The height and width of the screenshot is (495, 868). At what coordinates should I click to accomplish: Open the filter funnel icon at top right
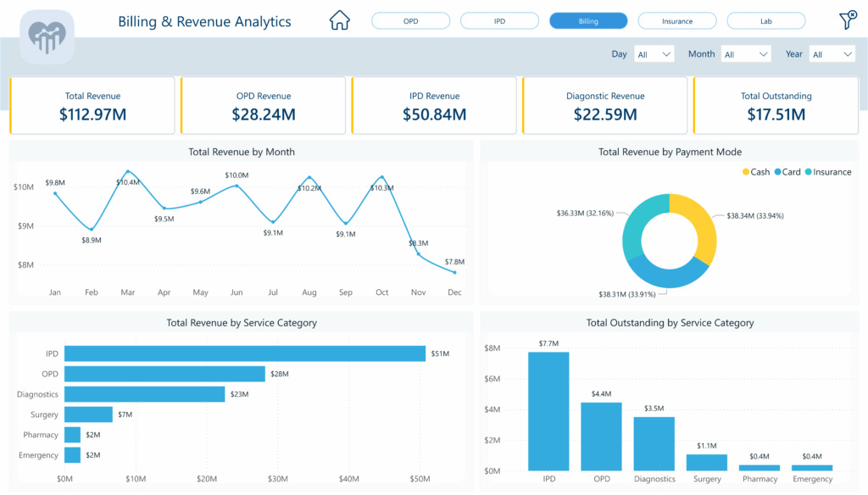click(847, 19)
